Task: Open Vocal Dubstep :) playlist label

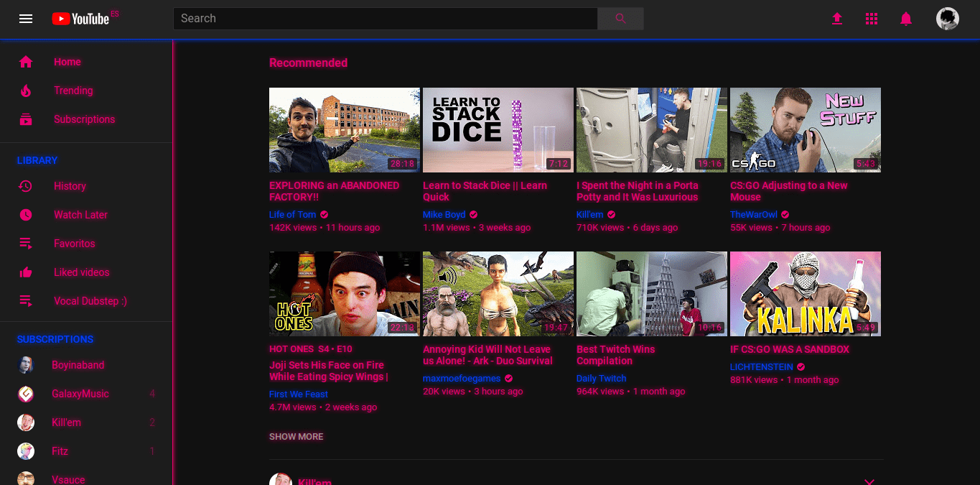Action: (x=90, y=301)
